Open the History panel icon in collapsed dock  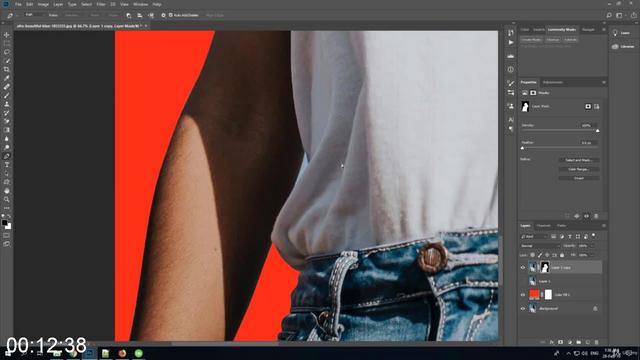click(x=511, y=33)
